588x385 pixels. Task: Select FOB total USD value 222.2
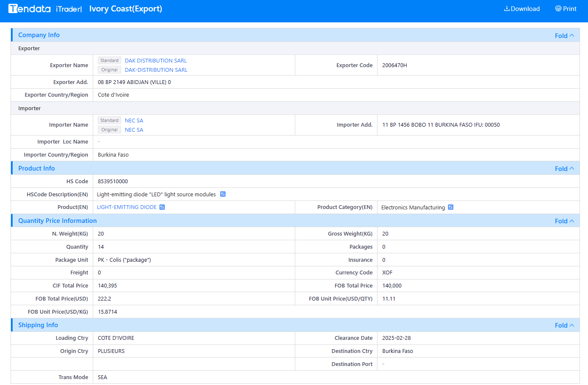(105, 299)
